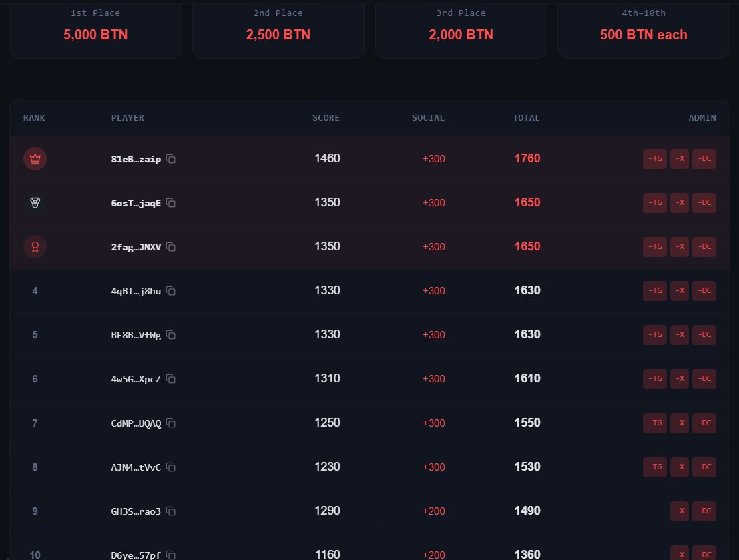The image size is (739, 560).
Task: Remove TG bonus for BF8B…VfWg
Action: [655, 335]
